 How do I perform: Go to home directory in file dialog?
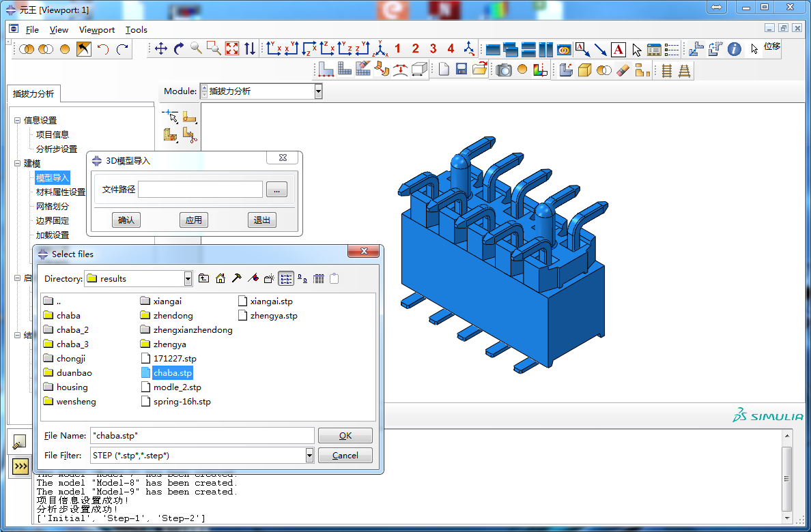[x=220, y=278]
